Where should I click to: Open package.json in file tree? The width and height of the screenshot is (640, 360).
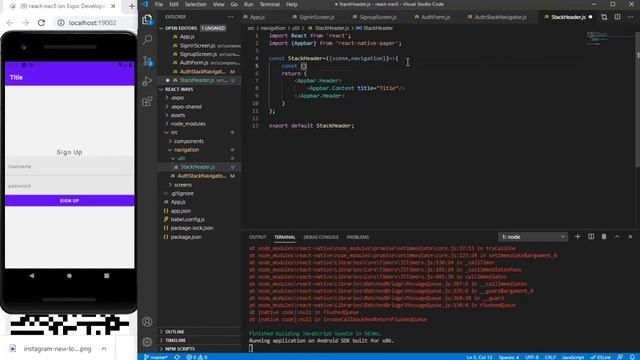[x=186, y=237]
